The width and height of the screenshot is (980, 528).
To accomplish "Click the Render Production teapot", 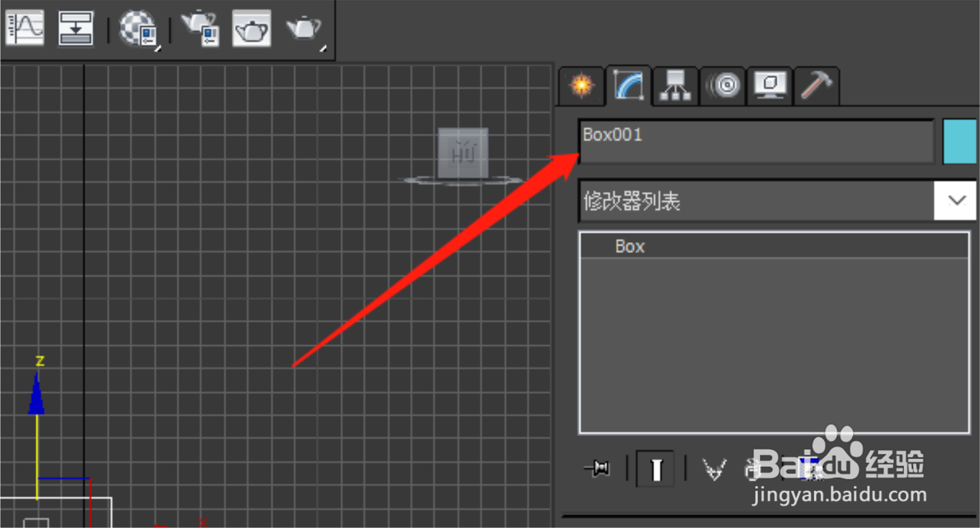I will (304, 29).
